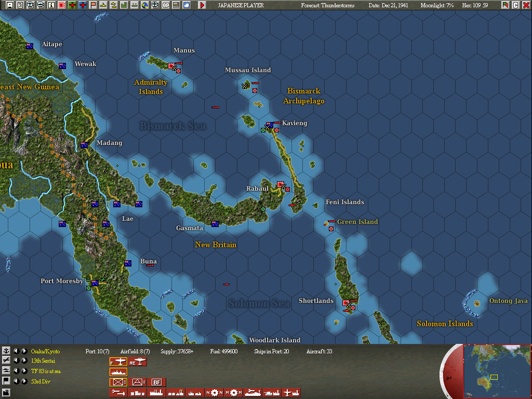Toggle the 'M' gear engine filter button
532x399 pixels.
point(233,393)
